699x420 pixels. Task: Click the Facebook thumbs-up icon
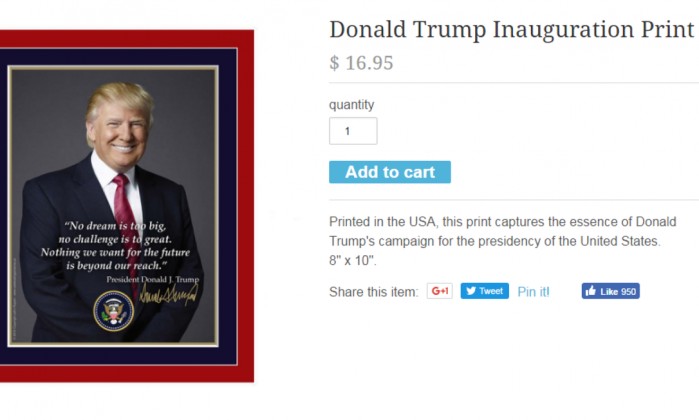[x=591, y=291]
